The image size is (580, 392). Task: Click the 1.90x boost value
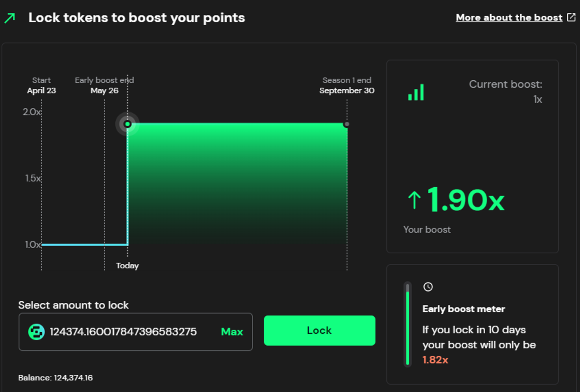coord(466,200)
